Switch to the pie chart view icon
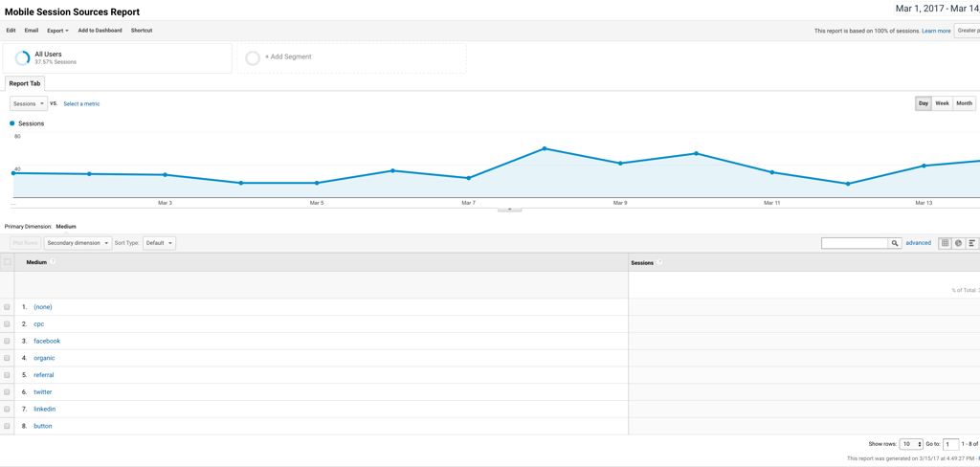This screenshot has height=467, width=980. tap(959, 243)
